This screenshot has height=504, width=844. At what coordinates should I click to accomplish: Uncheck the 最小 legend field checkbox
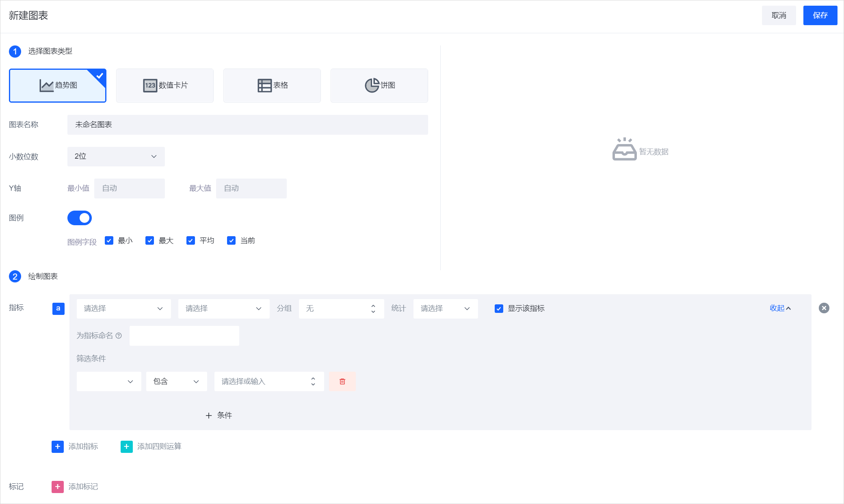click(109, 241)
